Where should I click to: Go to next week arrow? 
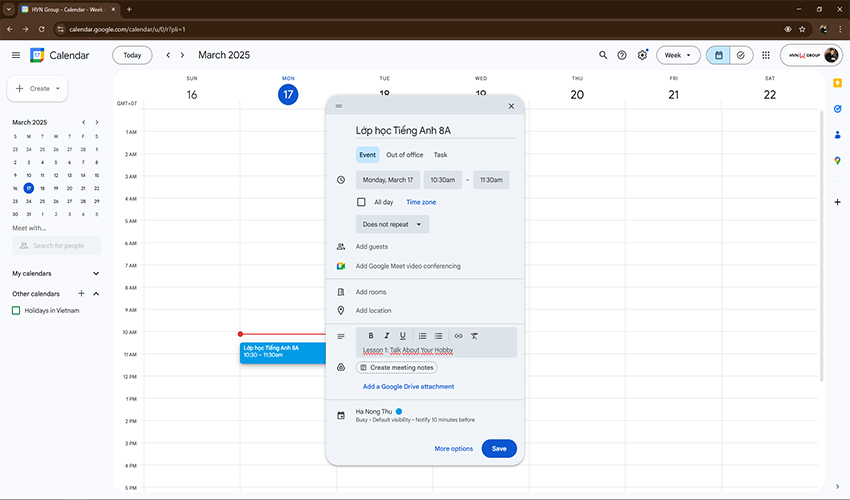[182, 55]
